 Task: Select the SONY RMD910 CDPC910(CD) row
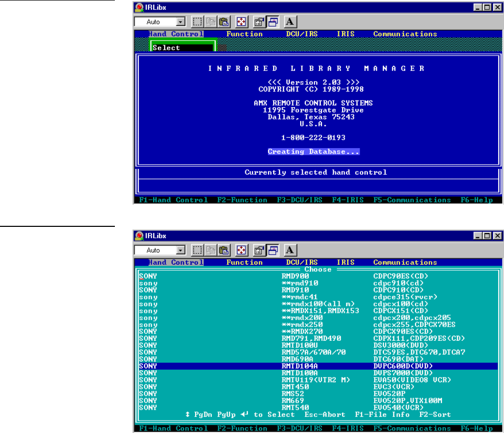[318, 290]
